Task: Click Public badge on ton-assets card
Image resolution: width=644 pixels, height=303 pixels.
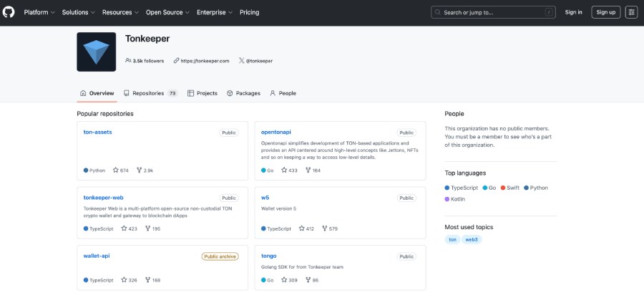Action: 229,133
